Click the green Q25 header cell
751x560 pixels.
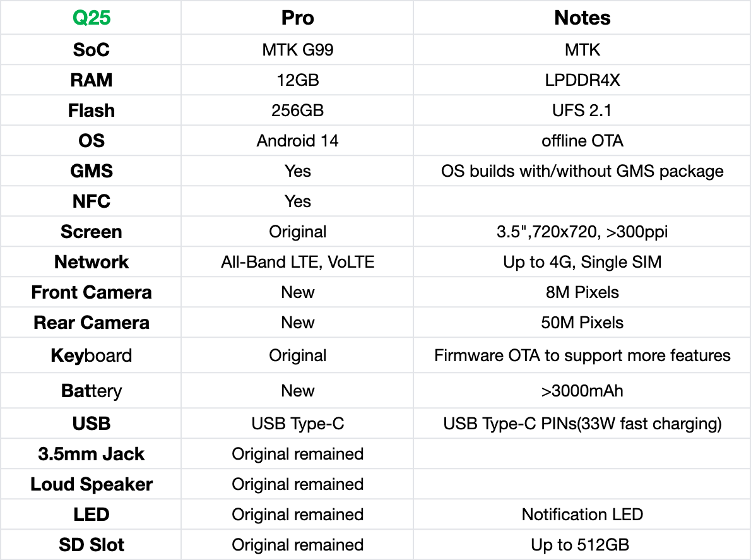[92, 18]
